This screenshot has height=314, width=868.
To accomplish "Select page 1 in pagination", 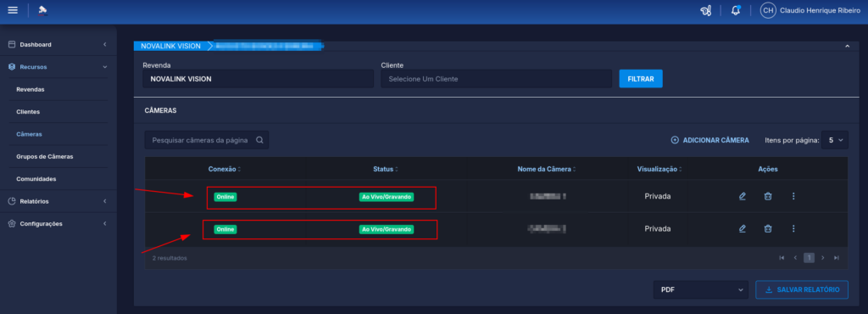I will click(809, 257).
